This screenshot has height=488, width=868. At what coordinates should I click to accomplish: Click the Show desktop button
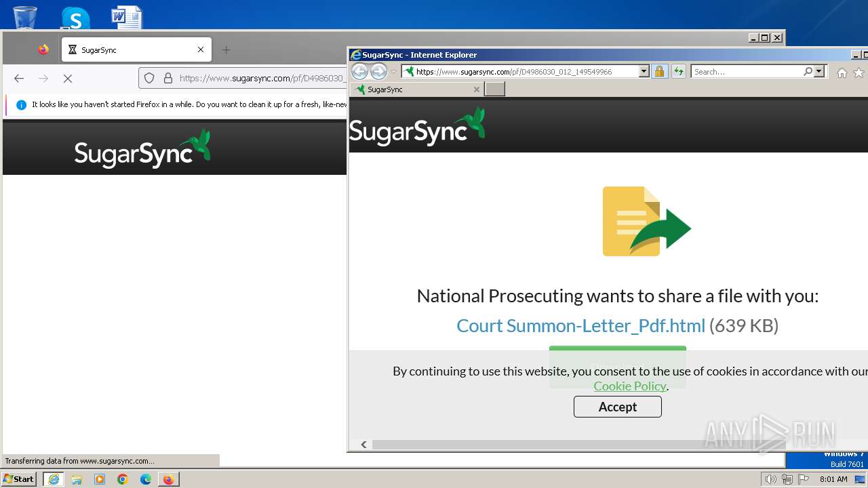click(x=861, y=479)
